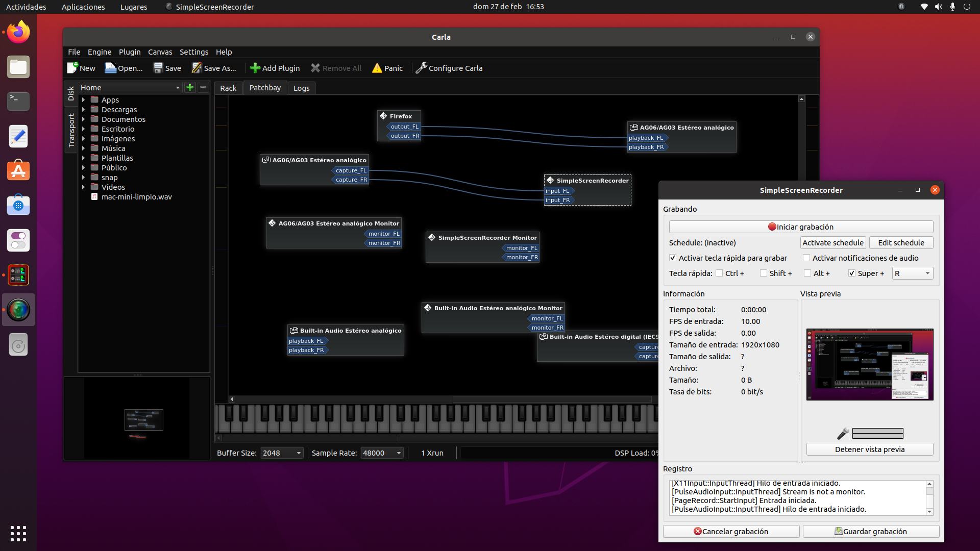This screenshot has width=980, height=551.
Task: Enable audio notifications checkbox
Action: coord(806,258)
